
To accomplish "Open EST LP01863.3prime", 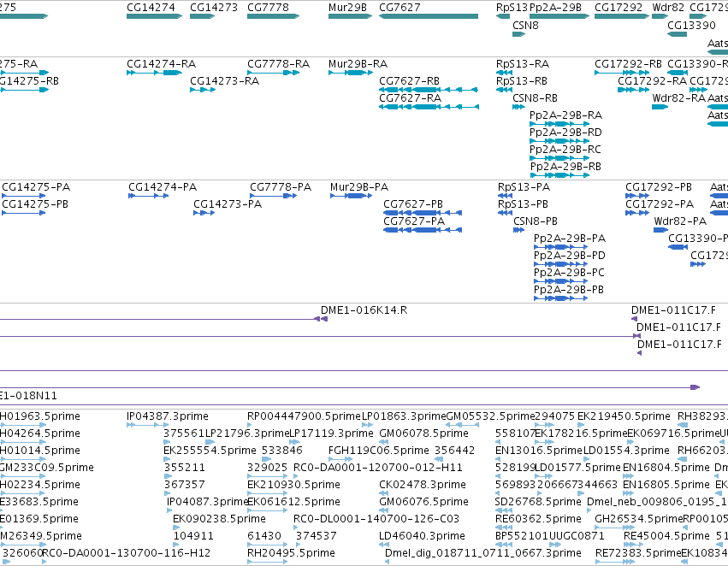I will pyautogui.click(x=404, y=416).
